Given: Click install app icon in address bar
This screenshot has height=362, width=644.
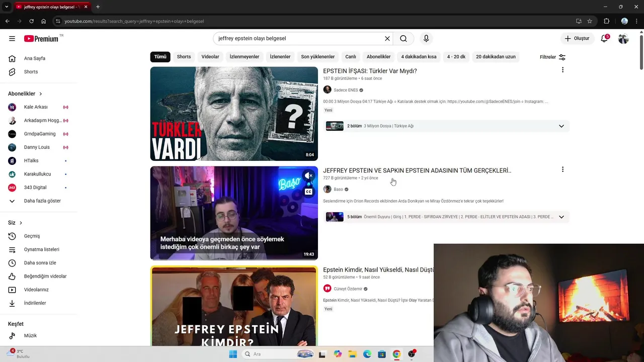Looking at the screenshot, I should coord(579,21).
